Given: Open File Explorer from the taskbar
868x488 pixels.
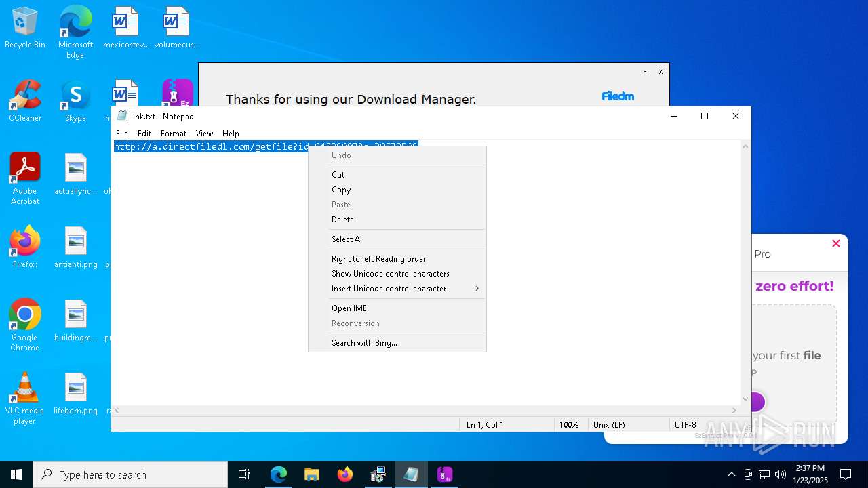Looking at the screenshot, I should point(312,474).
